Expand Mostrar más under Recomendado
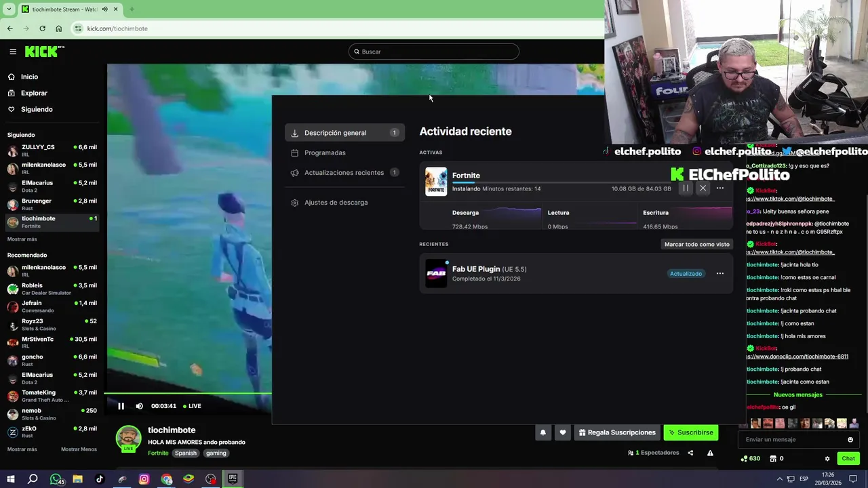868x488 pixels. tap(22, 449)
